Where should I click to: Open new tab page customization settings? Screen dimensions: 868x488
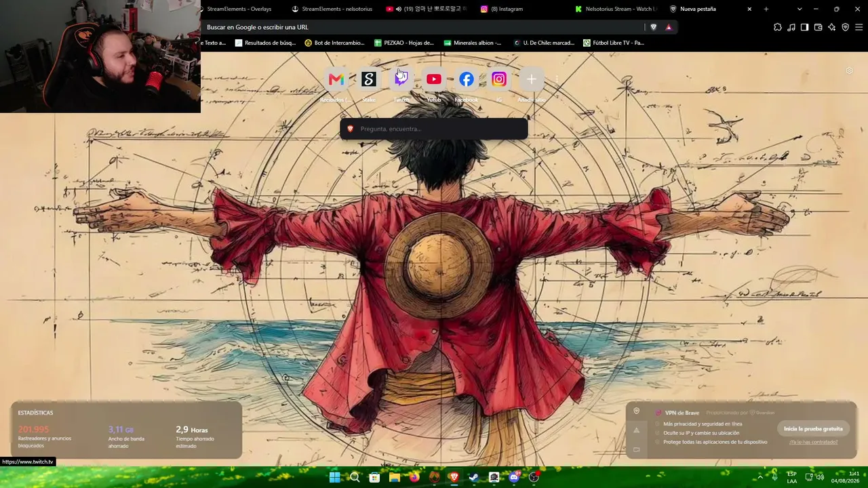[850, 70]
